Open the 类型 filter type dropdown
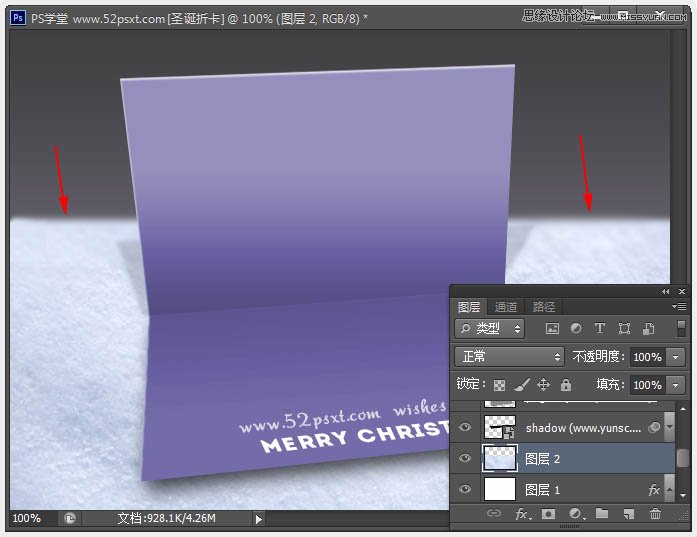Screen dimensions: 697x537 (489, 329)
